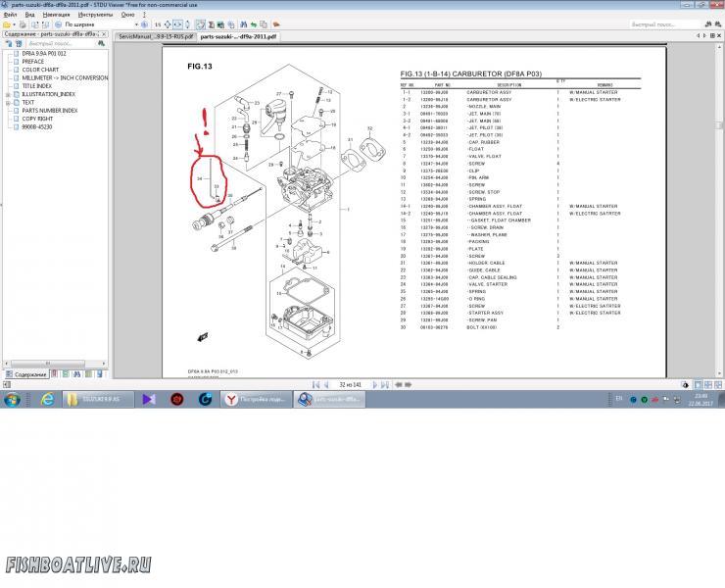Viewport: 725px width, 588px height.
Task: Open the Инструменты menu
Action: click(95, 16)
